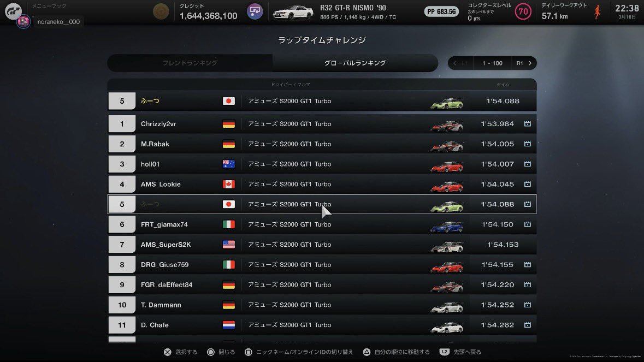This screenshot has width=644, height=362.
Task: Click daily workout 57.1 km value
Action: [554, 16]
